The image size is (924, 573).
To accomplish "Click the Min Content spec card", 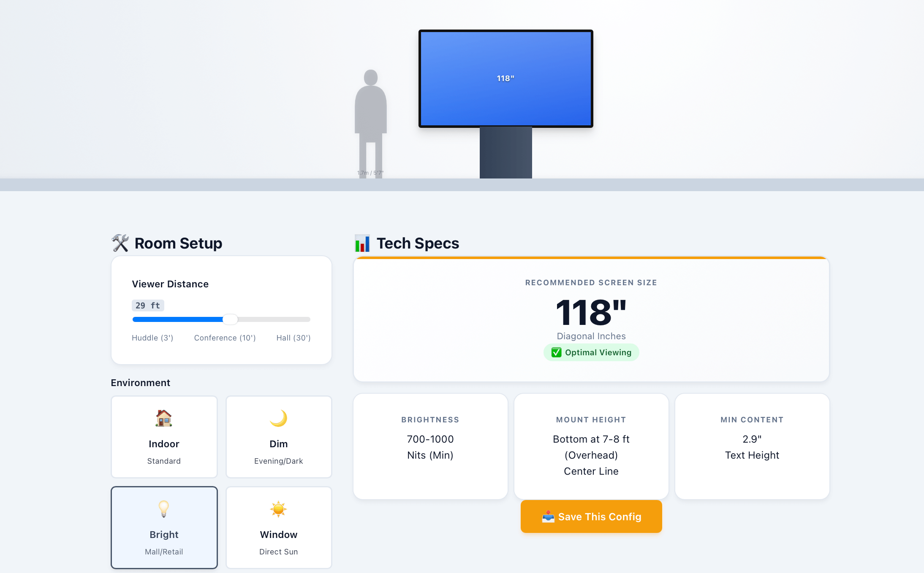I will point(752,446).
